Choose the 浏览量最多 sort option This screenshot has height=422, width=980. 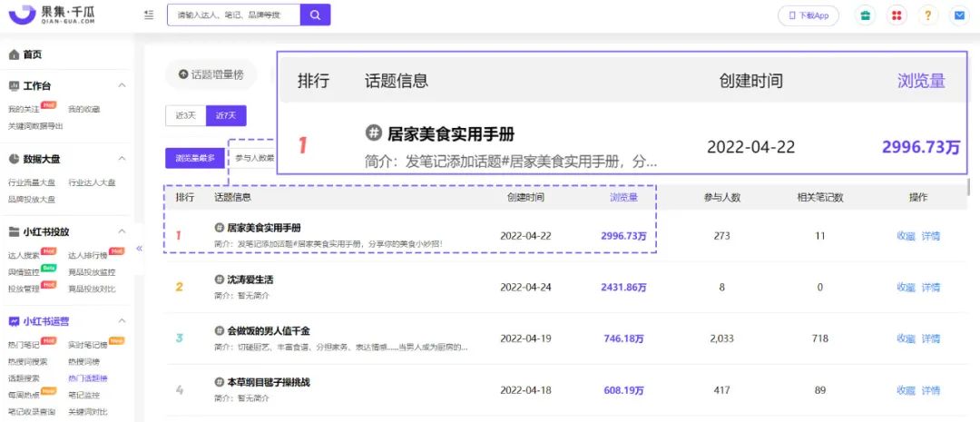(x=195, y=158)
